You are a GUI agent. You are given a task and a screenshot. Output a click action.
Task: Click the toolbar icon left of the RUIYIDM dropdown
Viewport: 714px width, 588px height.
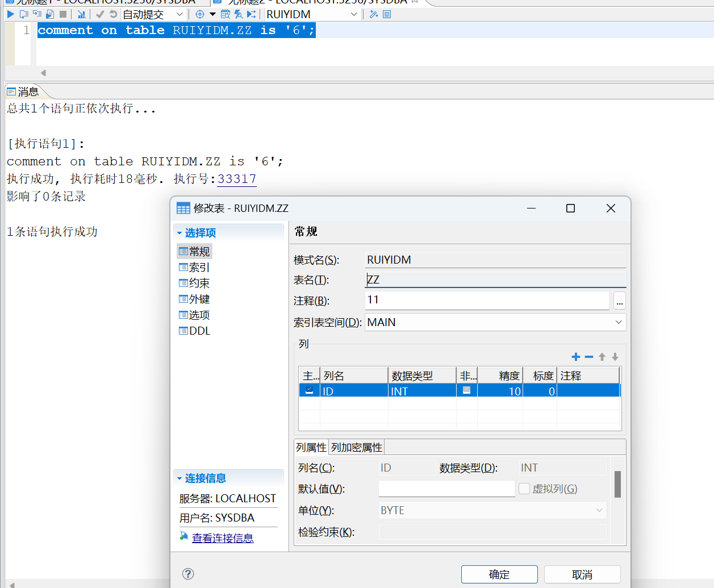tap(252, 14)
